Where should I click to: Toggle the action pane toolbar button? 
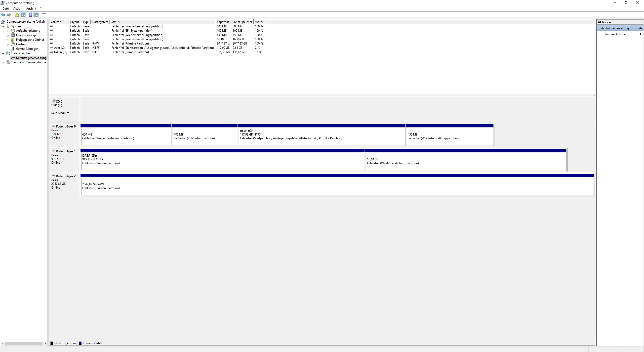click(x=36, y=15)
